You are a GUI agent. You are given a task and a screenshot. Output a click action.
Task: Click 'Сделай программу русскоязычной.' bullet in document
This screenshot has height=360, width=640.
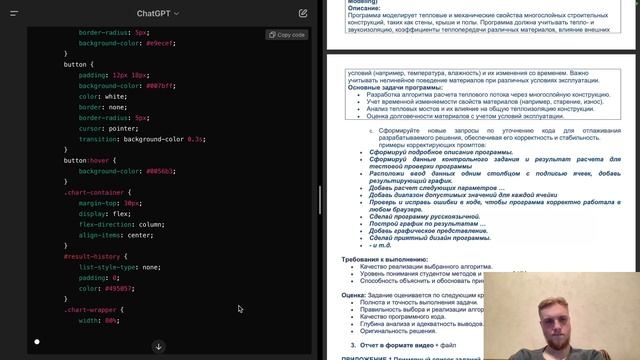(x=424, y=216)
